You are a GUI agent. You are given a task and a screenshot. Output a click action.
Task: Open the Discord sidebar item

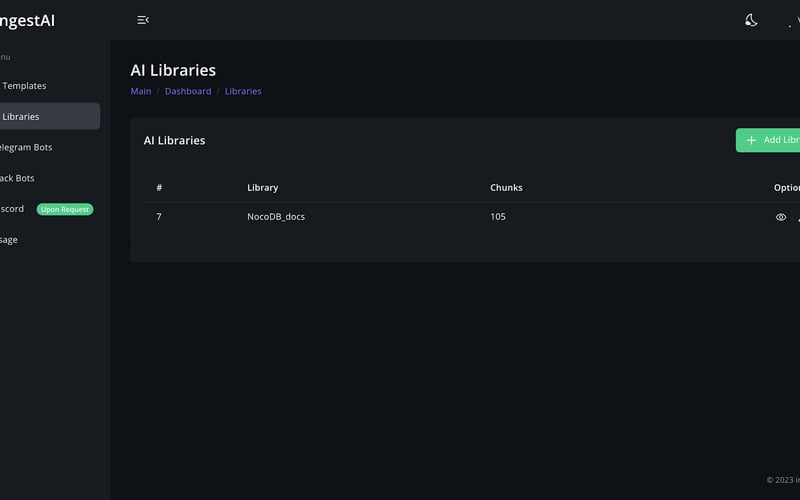click(12, 209)
